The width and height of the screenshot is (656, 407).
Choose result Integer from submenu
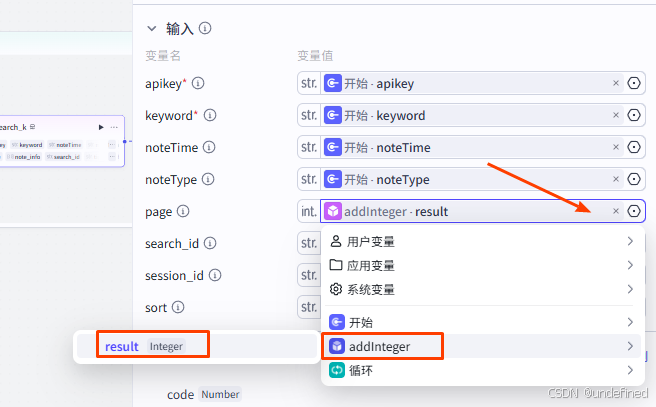197,346
